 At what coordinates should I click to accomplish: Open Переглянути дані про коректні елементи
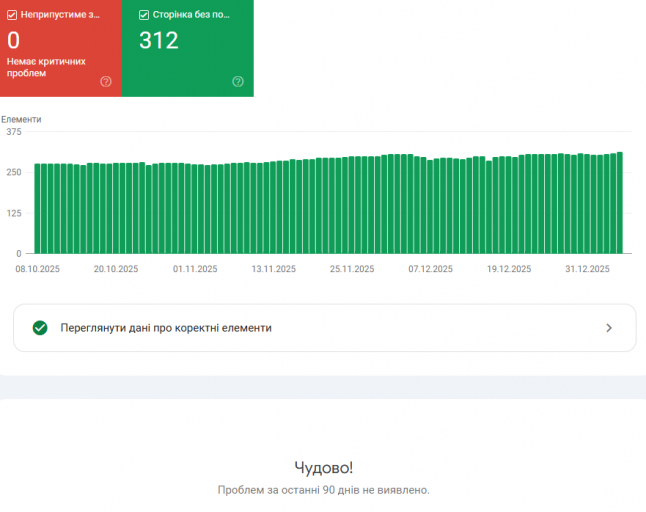coord(325,328)
